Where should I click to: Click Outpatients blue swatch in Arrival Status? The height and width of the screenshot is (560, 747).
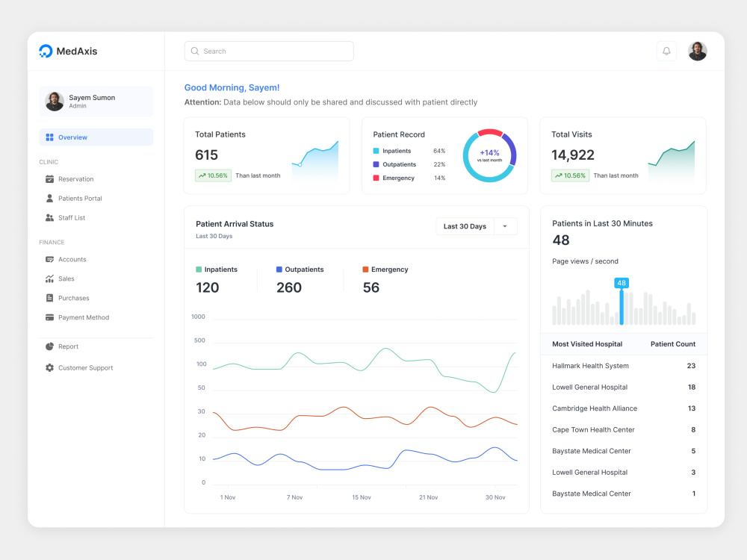pos(279,270)
